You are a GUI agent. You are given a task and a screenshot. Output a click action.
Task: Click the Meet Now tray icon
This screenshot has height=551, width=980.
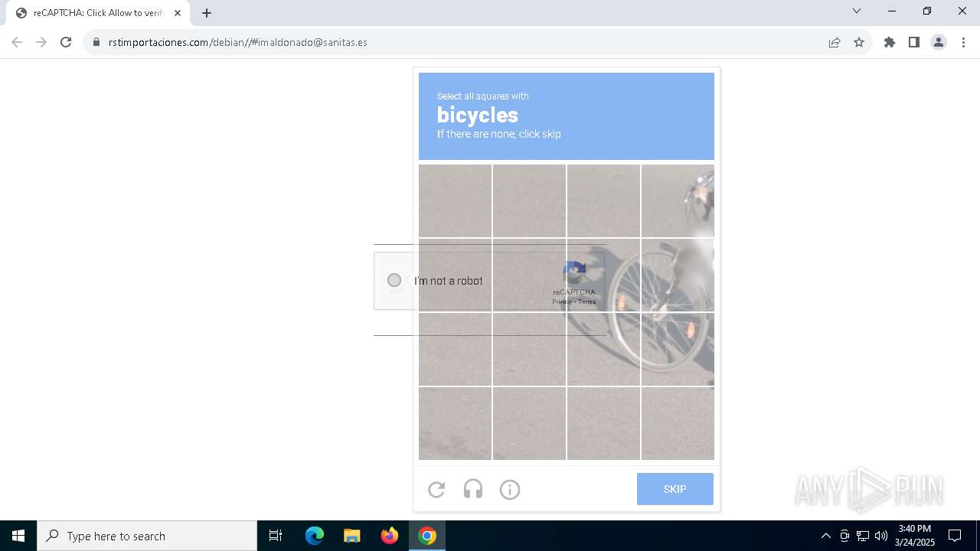844,536
